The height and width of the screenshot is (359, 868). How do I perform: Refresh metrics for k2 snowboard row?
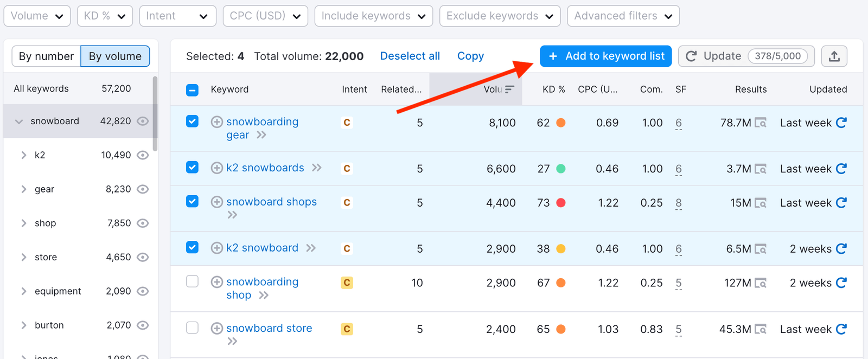coord(841,248)
